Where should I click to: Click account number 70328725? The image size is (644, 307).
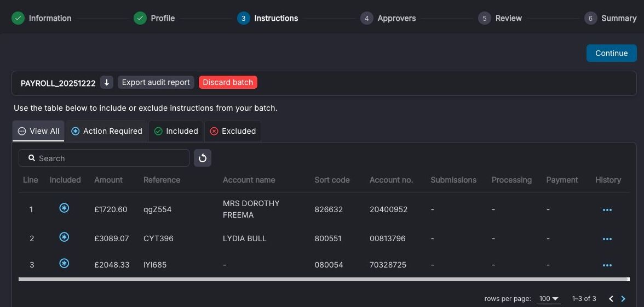coord(388,265)
